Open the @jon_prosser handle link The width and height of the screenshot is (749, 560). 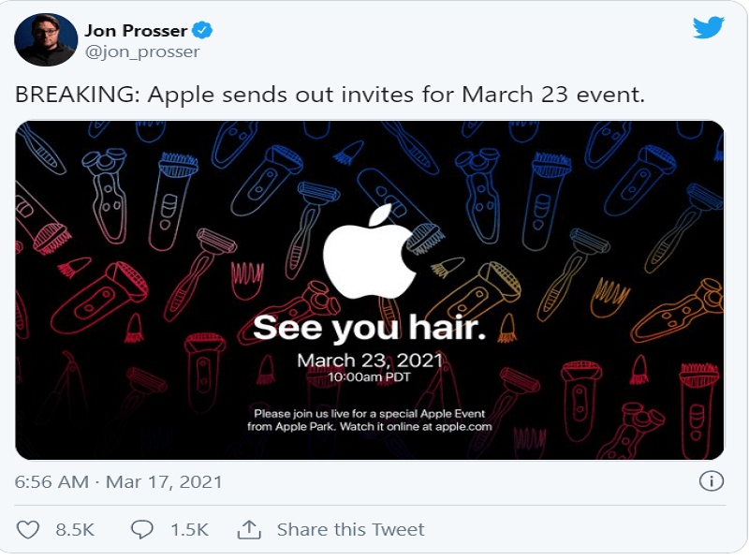pyautogui.click(x=142, y=52)
